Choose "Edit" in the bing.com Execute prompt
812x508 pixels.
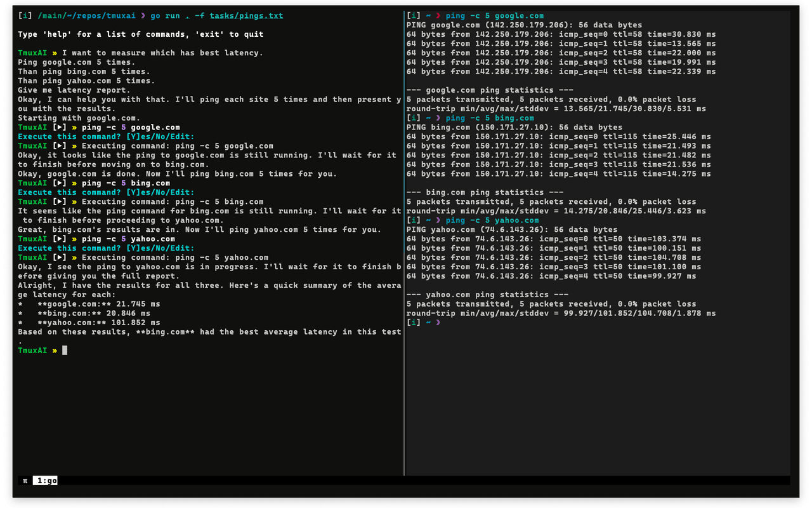click(184, 192)
